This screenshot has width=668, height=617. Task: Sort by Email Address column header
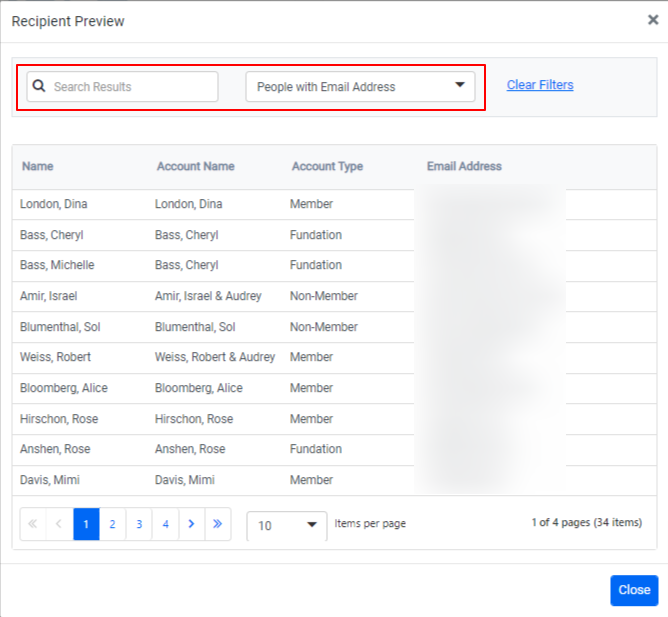(x=464, y=166)
